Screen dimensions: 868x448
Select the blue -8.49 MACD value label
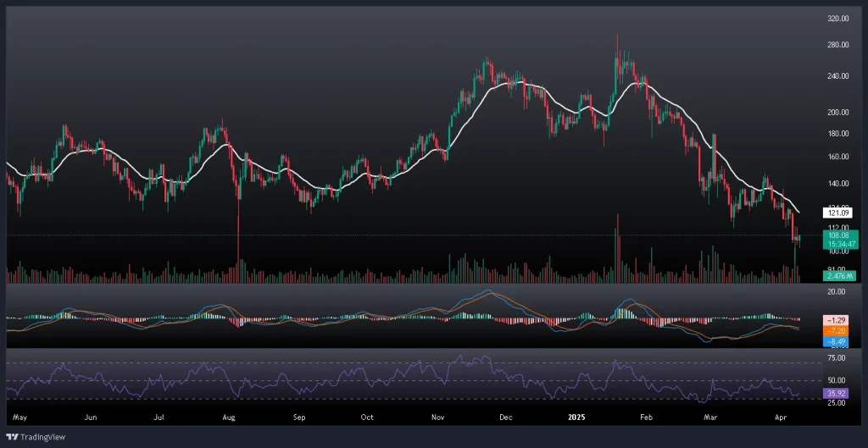pyautogui.click(x=837, y=340)
